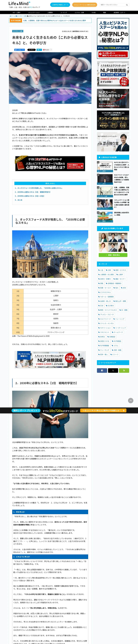Select the 悩み keyword tag

116,288
